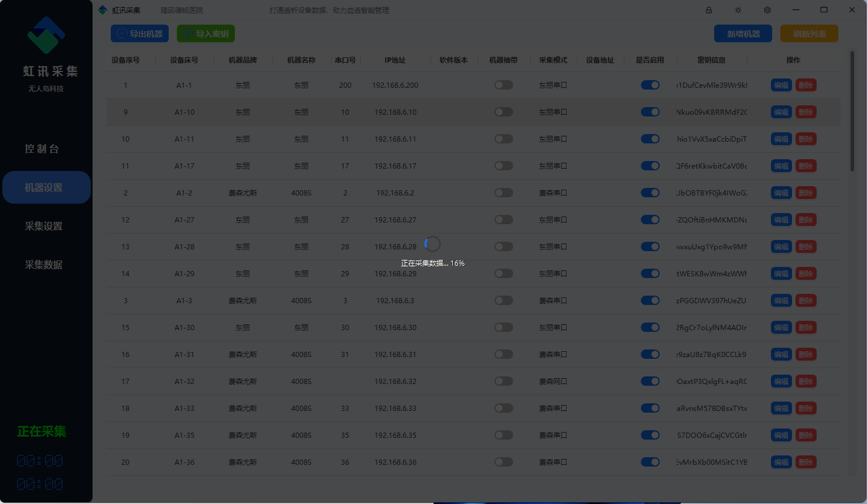Toggle 是否启用 switch for bed A1-30

point(650,327)
